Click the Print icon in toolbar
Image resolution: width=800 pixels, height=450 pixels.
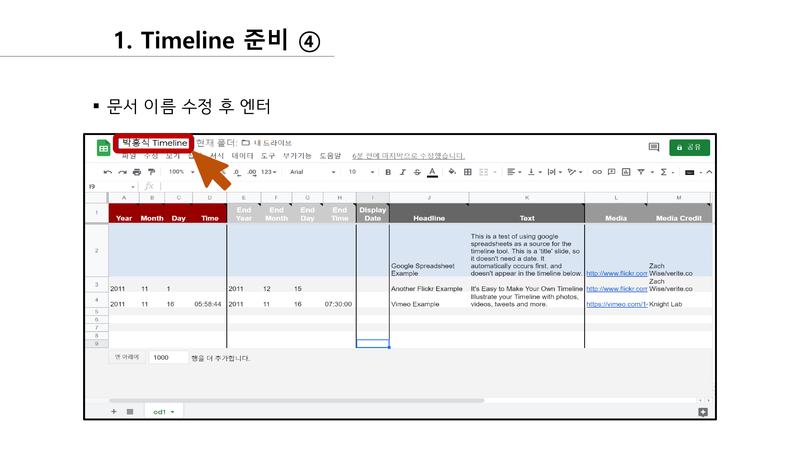[137, 172]
